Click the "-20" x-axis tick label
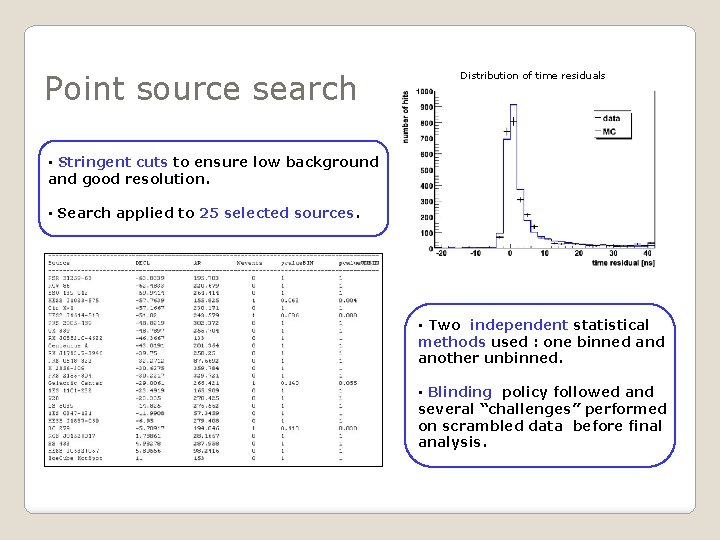The width and height of the screenshot is (720, 540). [x=441, y=253]
